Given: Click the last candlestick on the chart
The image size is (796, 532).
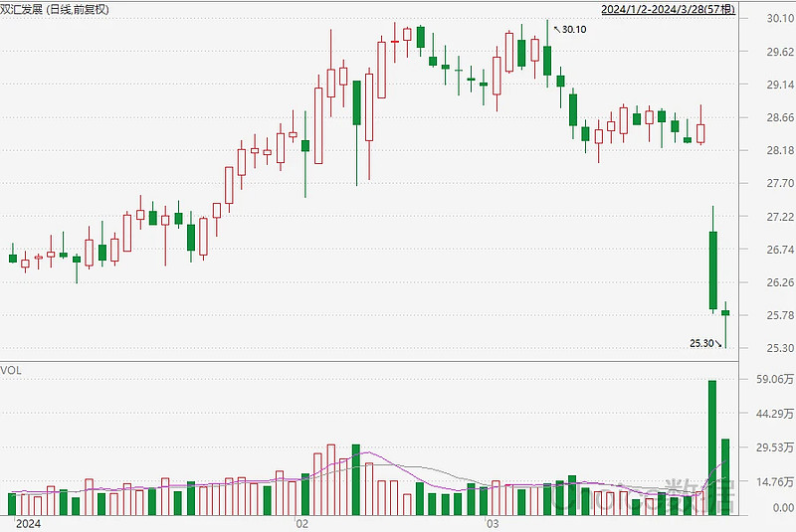Looking at the screenshot, I should [725, 313].
